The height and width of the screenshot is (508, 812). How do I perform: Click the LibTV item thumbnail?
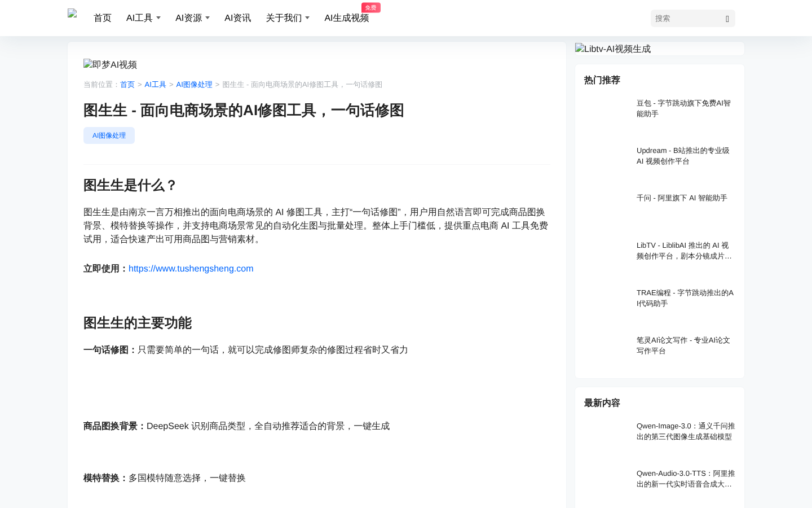pyautogui.click(x=607, y=255)
